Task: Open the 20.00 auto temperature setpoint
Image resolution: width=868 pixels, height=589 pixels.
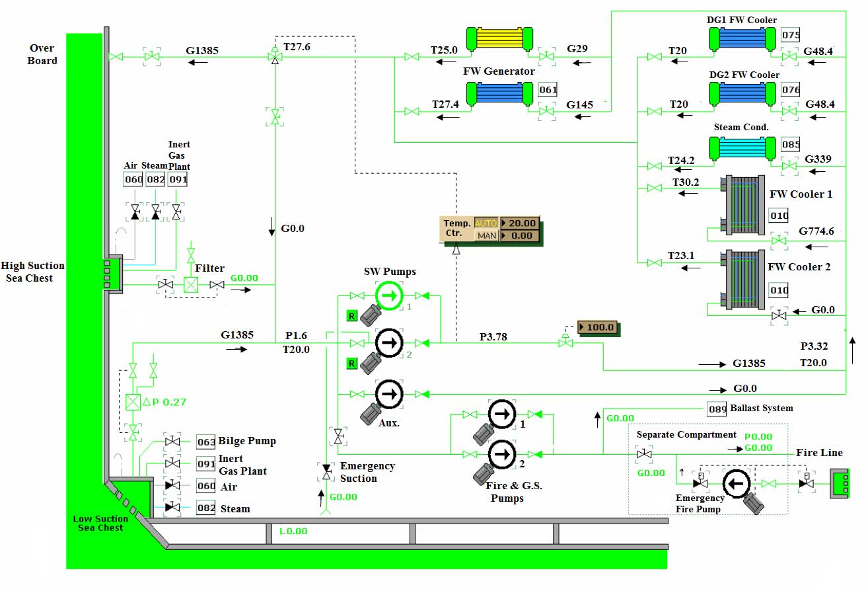Action: point(519,223)
